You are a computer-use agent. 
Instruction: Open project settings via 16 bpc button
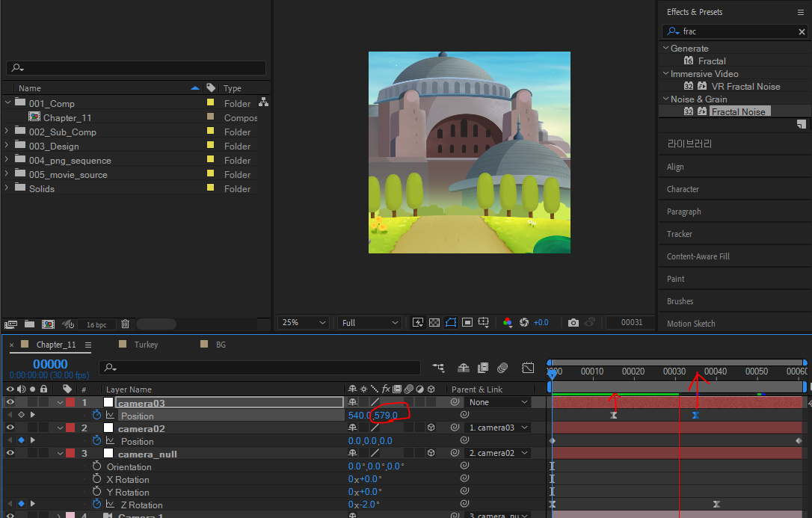[x=96, y=324]
